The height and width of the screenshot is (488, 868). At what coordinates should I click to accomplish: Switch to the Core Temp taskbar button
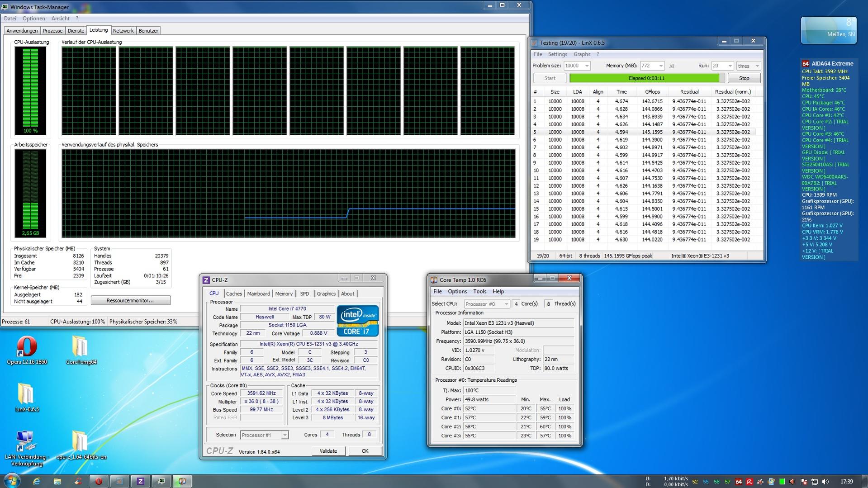click(x=182, y=481)
